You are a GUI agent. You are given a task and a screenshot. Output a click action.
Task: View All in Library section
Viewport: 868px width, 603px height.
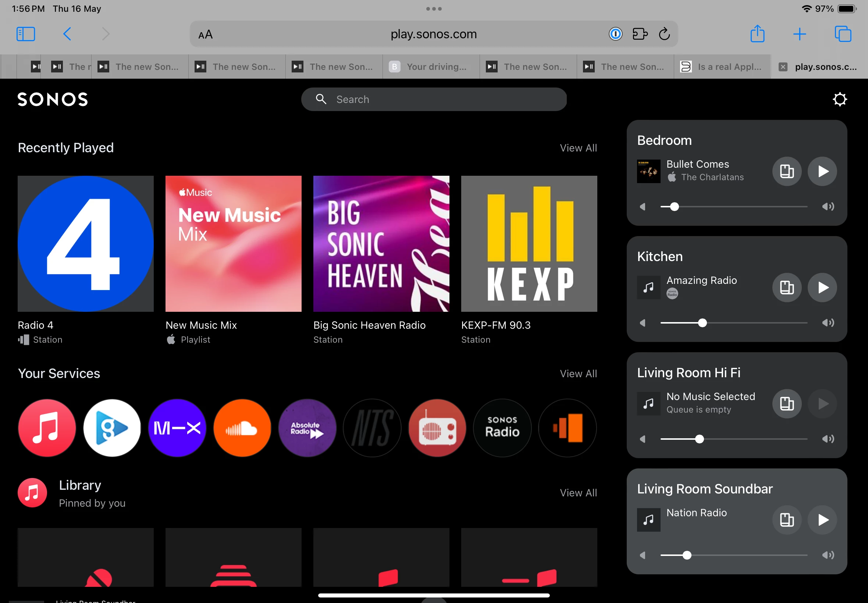578,493
